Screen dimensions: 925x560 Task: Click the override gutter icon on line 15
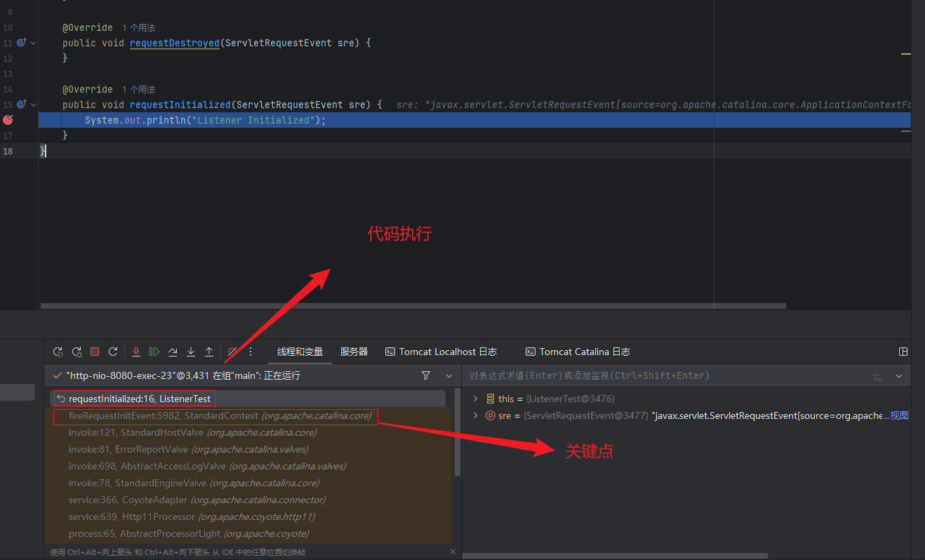(21, 105)
